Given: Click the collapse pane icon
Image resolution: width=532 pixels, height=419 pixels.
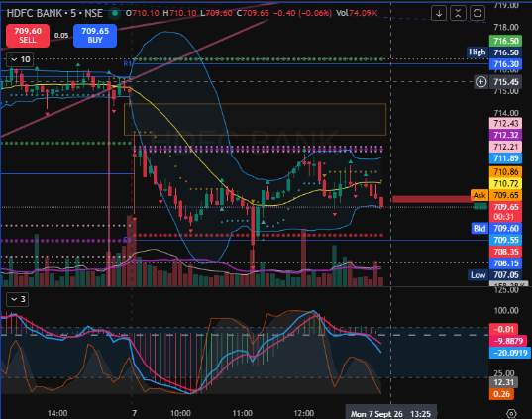Looking at the screenshot, I should (458, 13).
